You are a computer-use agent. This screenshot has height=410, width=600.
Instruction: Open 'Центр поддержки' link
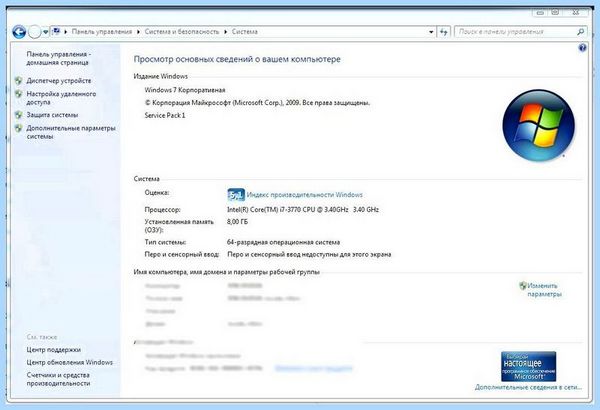(x=54, y=350)
